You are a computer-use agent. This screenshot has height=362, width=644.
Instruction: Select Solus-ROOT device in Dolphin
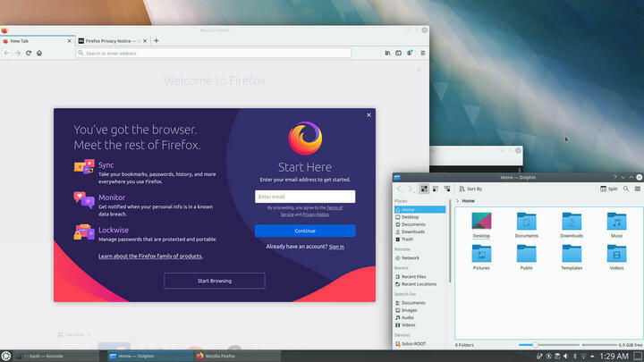tap(419, 344)
